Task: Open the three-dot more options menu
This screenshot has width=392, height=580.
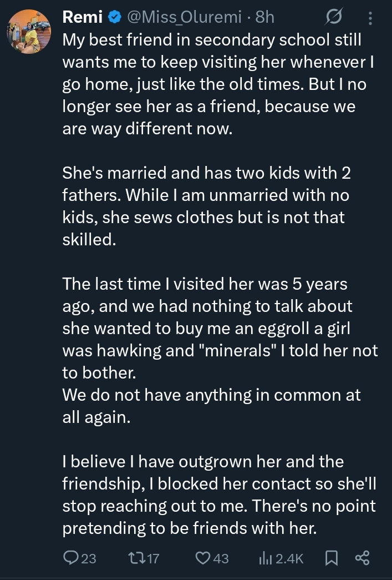Action: coord(370,18)
